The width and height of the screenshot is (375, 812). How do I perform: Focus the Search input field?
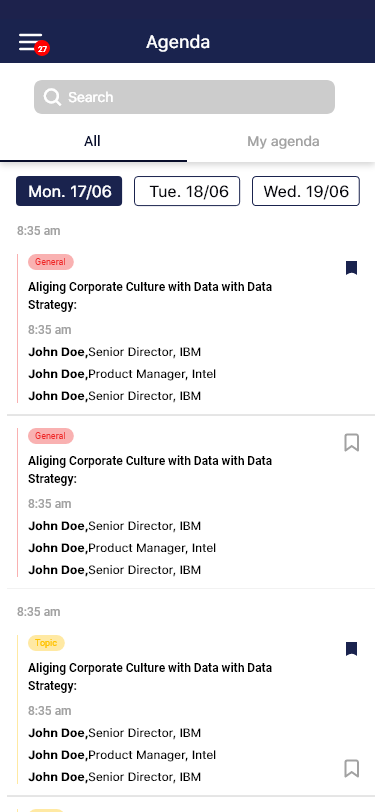[x=184, y=97]
